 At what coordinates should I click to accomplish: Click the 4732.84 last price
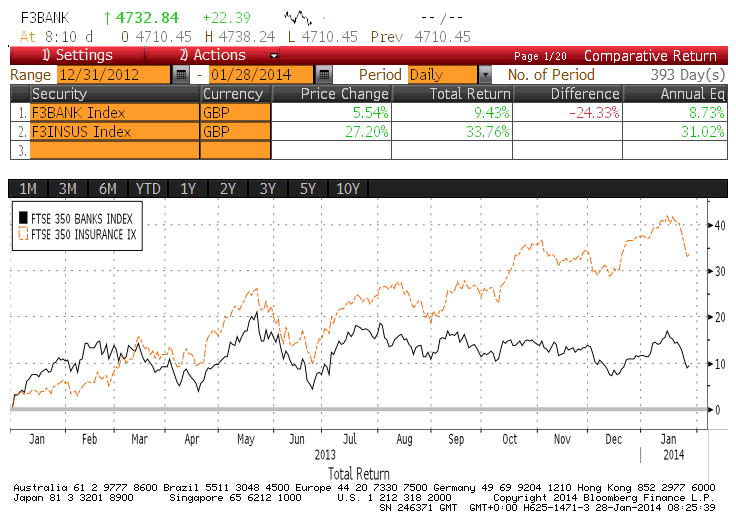[x=147, y=18]
